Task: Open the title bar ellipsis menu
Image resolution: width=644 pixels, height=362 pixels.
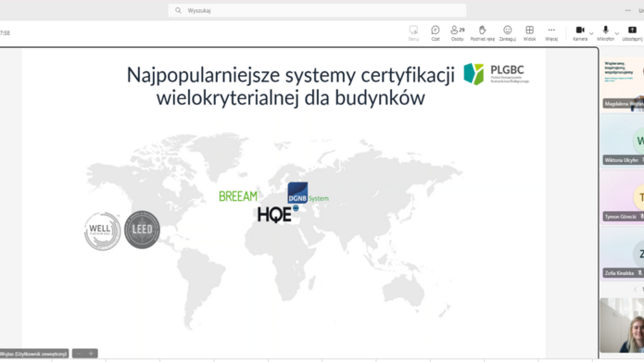Action: click(627, 10)
